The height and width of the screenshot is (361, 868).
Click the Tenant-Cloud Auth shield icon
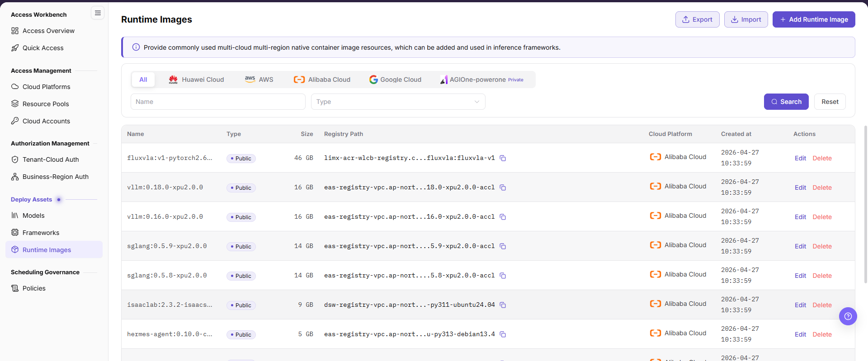tap(15, 159)
